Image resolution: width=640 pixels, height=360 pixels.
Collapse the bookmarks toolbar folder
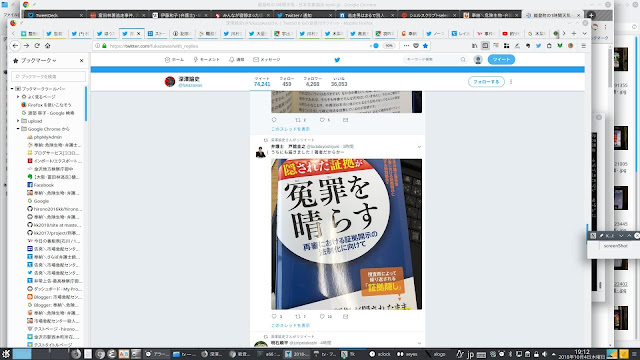click(12, 89)
